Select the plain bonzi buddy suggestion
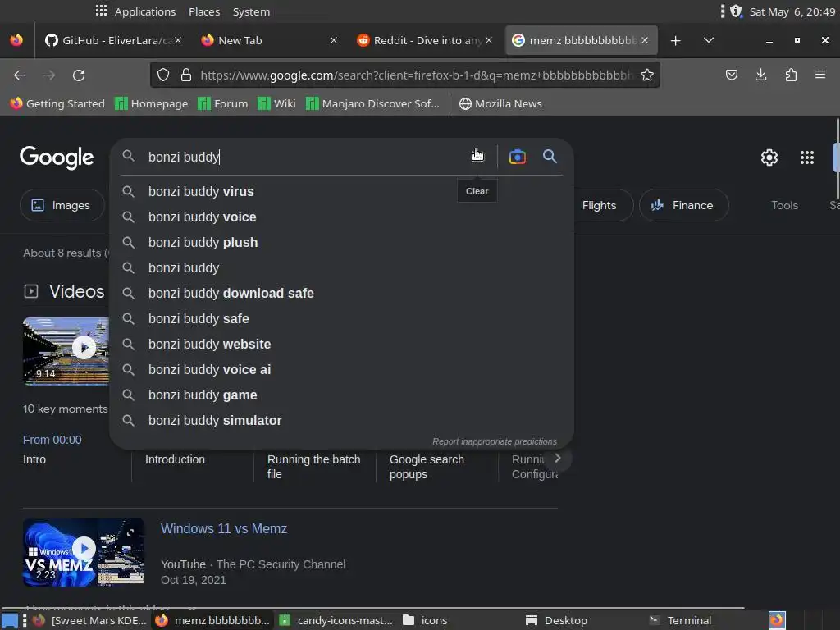840x630 pixels. click(341, 268)
